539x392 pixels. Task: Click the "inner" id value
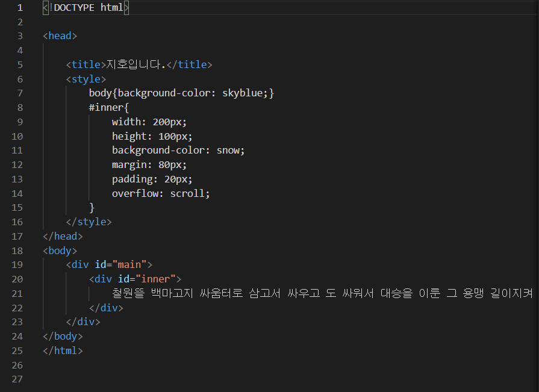point(155,279)
